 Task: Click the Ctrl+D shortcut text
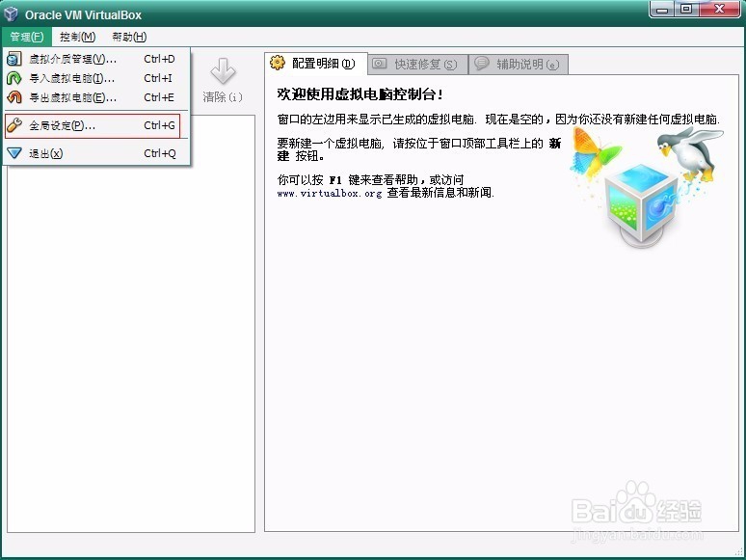[159, 59]
